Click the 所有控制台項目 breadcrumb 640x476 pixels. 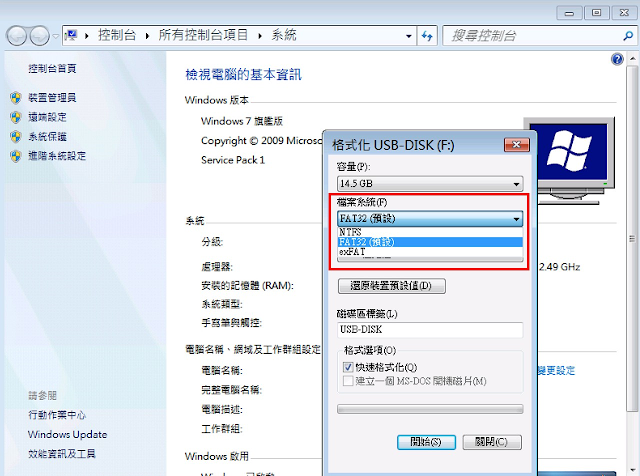click(x=203, y=35)
